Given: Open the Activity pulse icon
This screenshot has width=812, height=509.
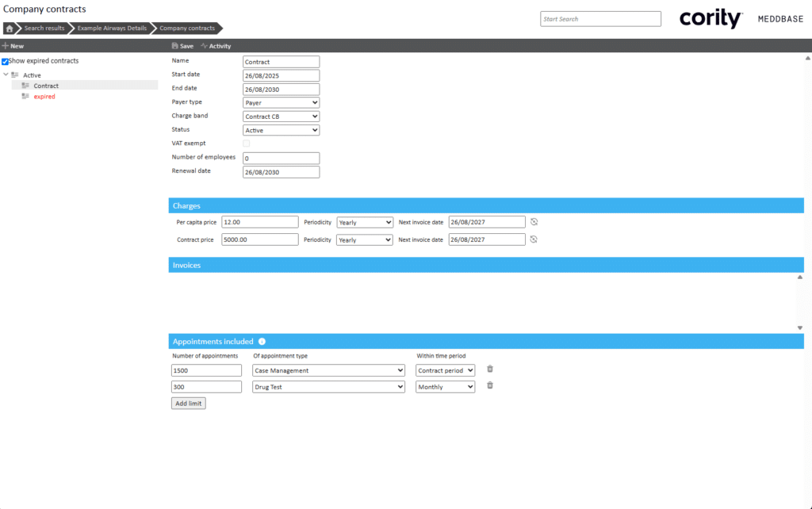Looking at the screenshot, I should (204, 45).
